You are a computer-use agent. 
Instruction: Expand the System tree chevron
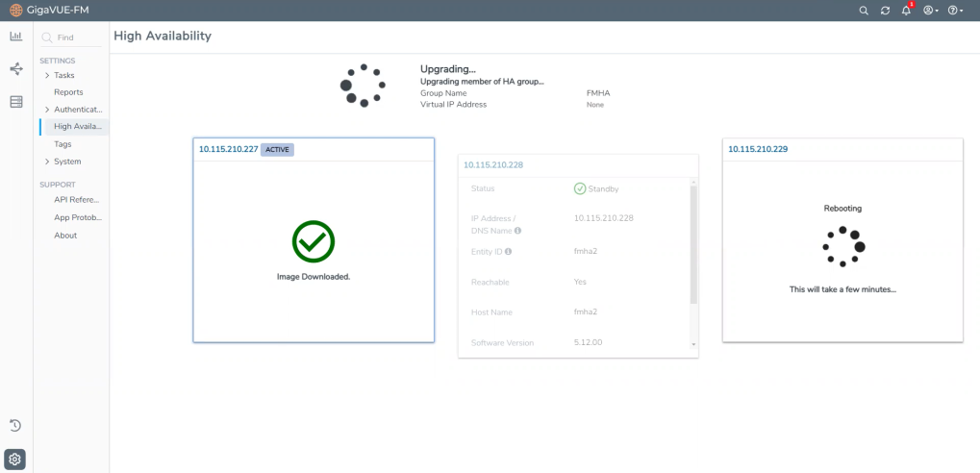(x=47, y=162)
